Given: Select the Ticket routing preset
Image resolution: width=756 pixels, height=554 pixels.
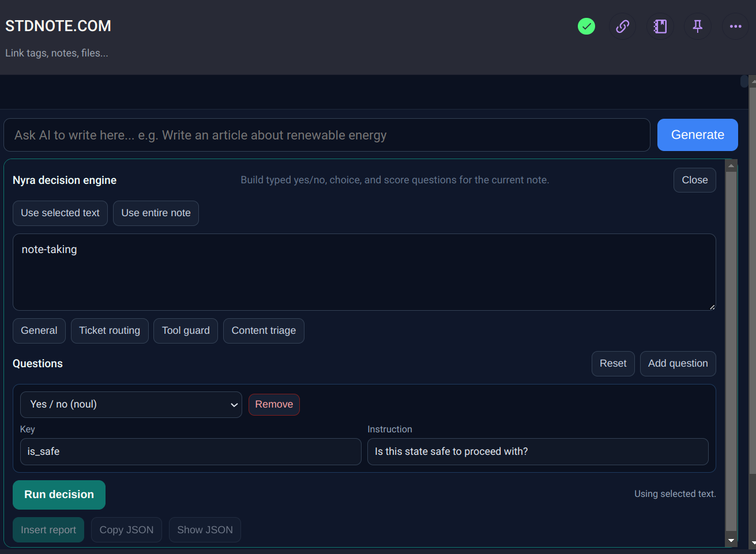Looking at the screenshot, I should click(x=110, y=331).
